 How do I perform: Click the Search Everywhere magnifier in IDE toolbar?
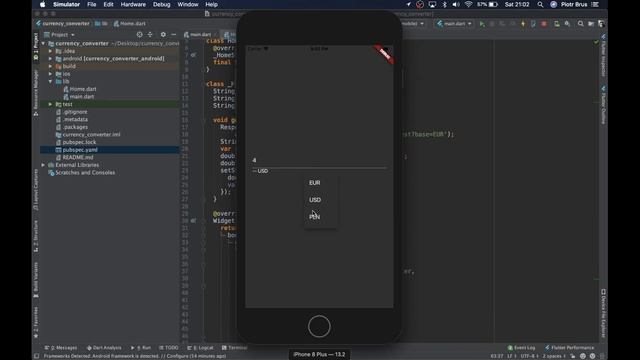tap(580, 24)
